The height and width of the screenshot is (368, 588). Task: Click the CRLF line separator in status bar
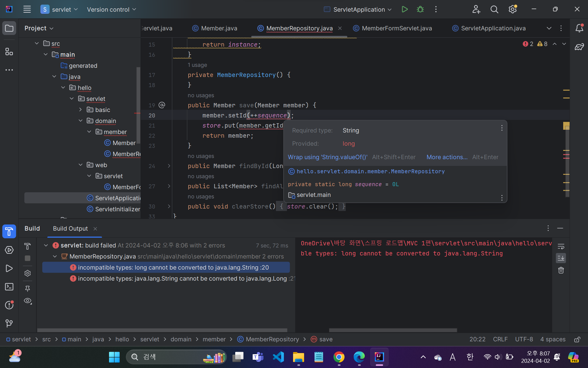500,339
